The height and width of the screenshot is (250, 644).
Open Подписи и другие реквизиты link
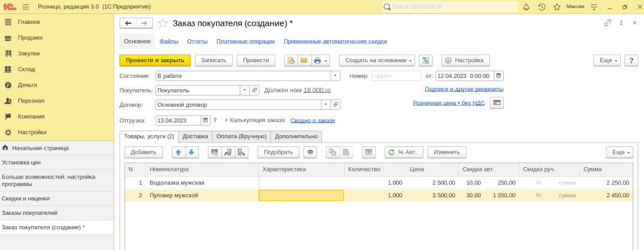464,89
